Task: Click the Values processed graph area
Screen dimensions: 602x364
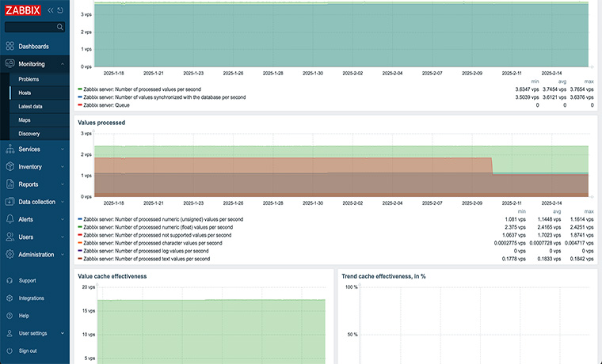Action: coord(341,165)
